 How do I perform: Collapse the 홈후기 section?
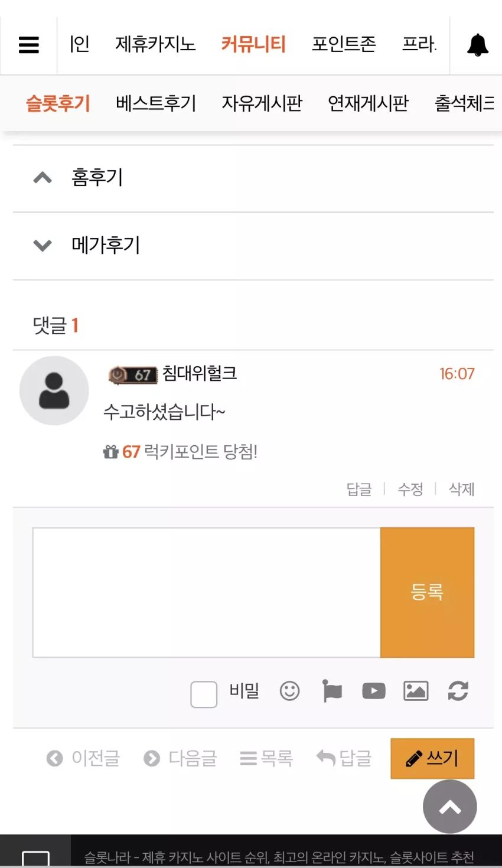253,178
